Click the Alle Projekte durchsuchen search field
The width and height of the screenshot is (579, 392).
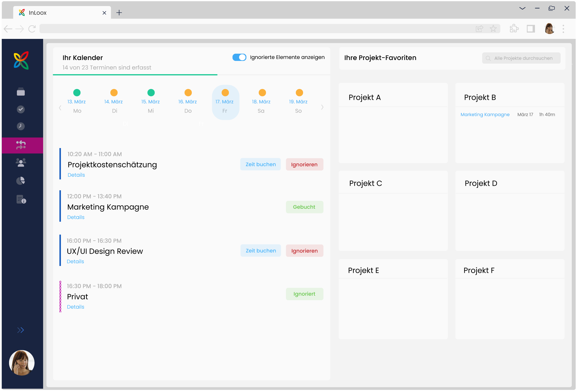pyautogui.click(x=521, y=58)
